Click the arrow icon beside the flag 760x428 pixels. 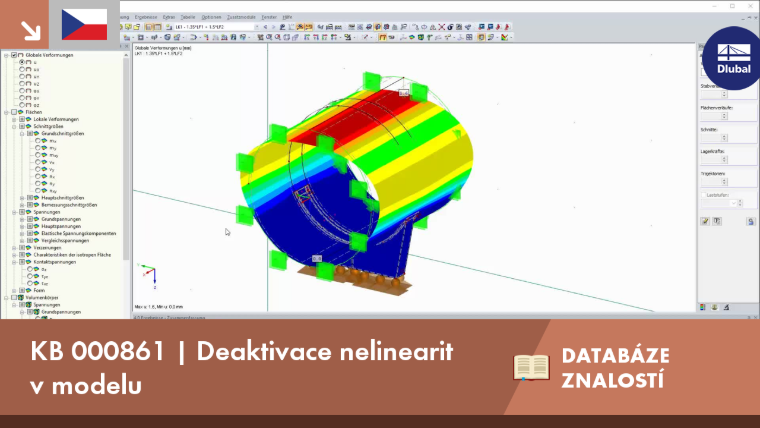[x=31, y=31]
